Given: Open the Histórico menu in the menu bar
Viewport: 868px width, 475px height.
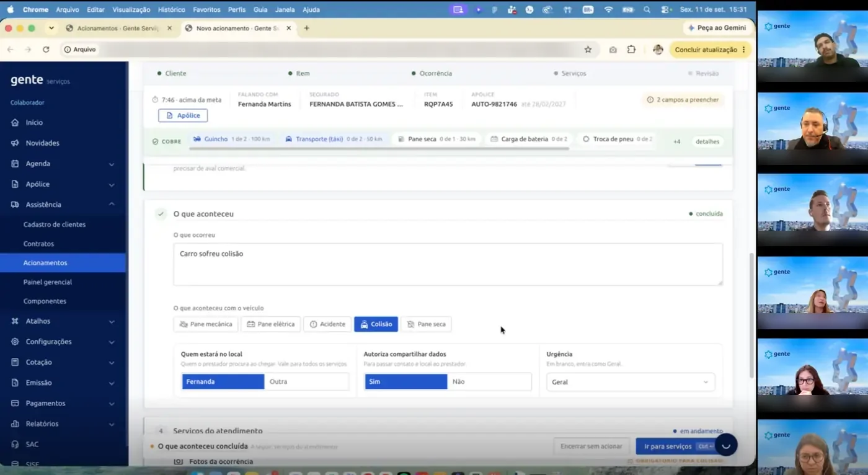Looking at the screenshot, I should (x=171, y=10).
